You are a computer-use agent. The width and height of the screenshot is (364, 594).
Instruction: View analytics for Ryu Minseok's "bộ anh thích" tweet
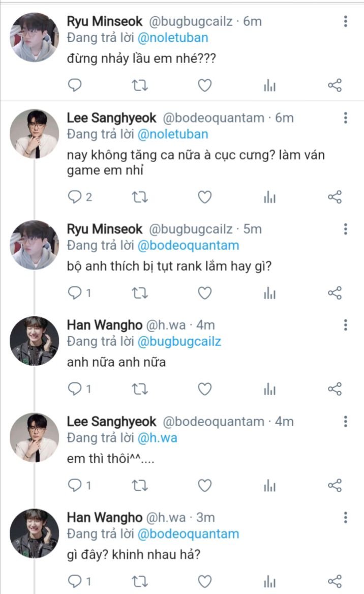tap(269, 293)
